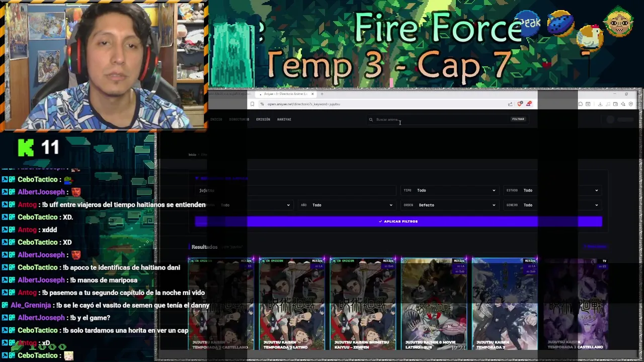The image size is (644, 362).
Task: Open Jujutsu Kaisen Temporada 2 Castellano card
Action: [x=576, y=304]
